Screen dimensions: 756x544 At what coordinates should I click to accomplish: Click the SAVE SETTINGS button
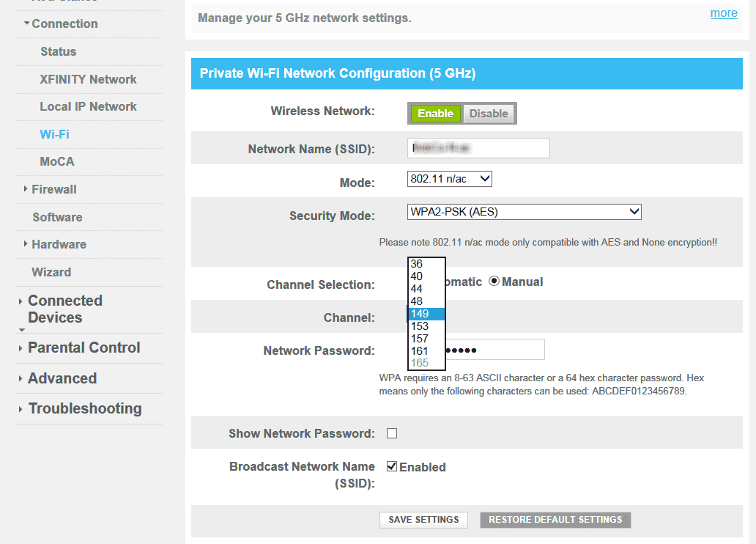(x=423, y=520)
